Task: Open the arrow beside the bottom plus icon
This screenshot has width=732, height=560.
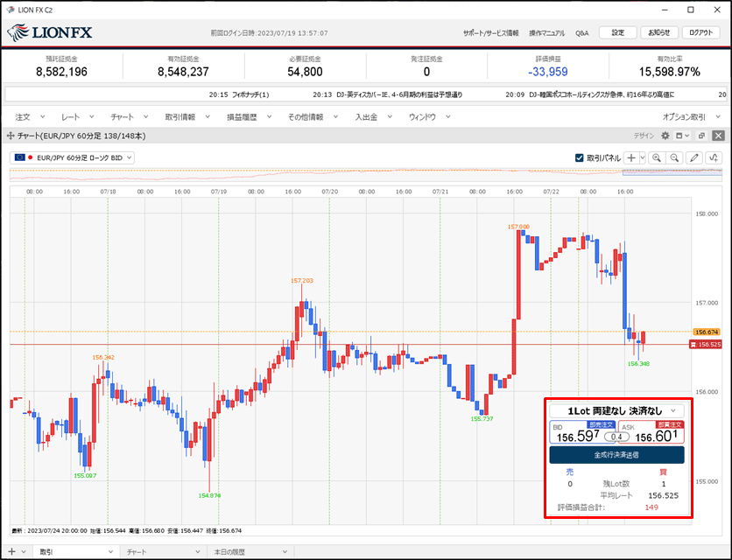Action: (x=24, y=551)
